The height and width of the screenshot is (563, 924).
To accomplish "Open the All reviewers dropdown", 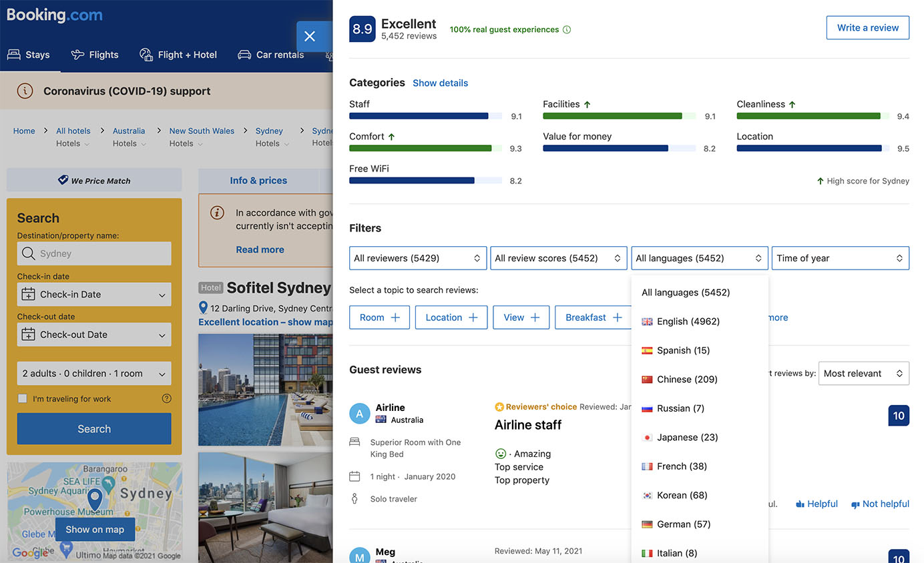I will click(417, 258).
